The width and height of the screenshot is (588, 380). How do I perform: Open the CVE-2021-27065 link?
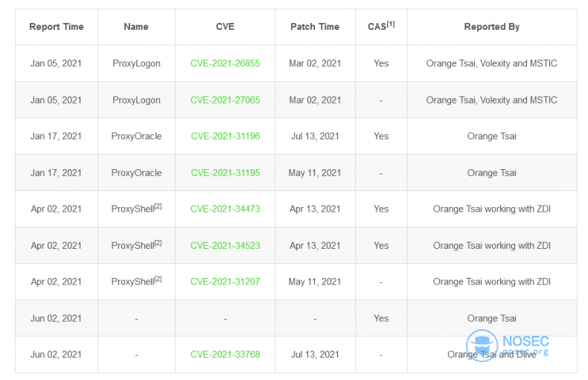225,101
